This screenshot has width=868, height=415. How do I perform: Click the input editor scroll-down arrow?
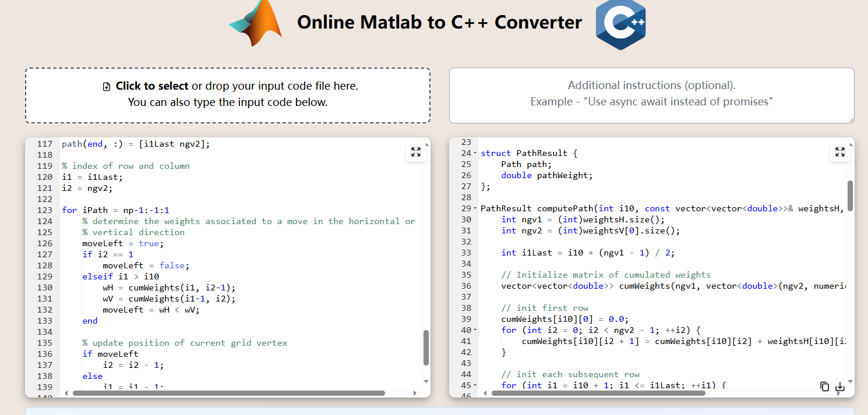[426, 381]
